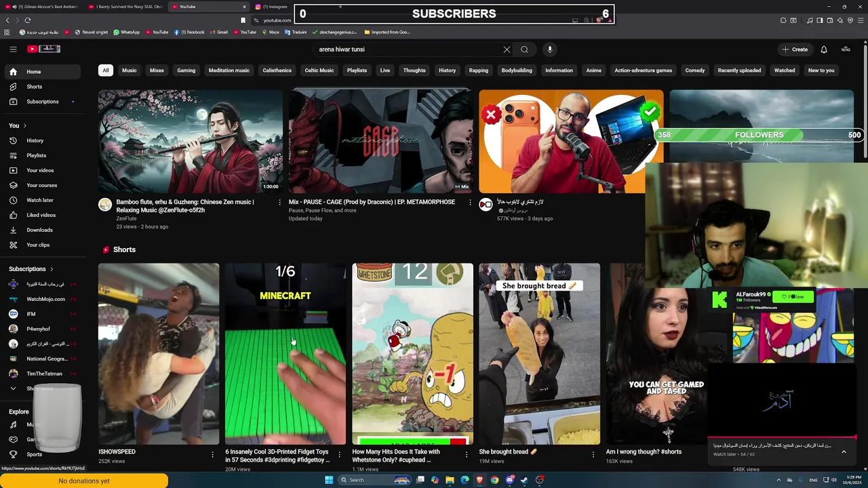Screen dimensions: 868x488
Task: Open the YouTube hamburger guide menu
Action: pyautogui.click(x=13, y=49)
